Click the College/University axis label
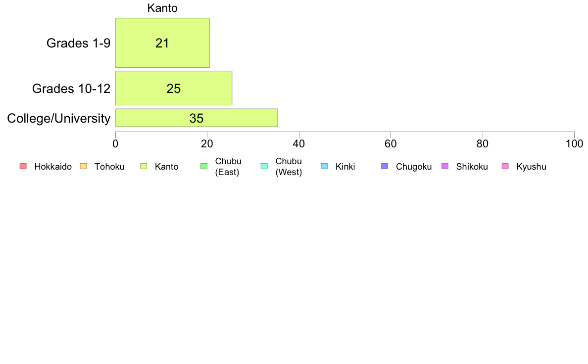The width and height of the screenshot is (588, 364). (59, 119)
